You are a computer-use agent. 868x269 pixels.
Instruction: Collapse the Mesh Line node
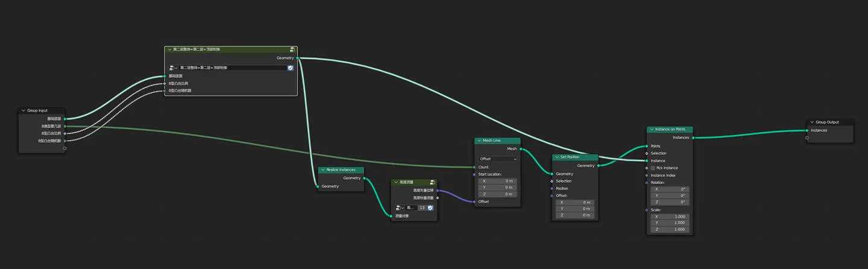tap(479, 141)
